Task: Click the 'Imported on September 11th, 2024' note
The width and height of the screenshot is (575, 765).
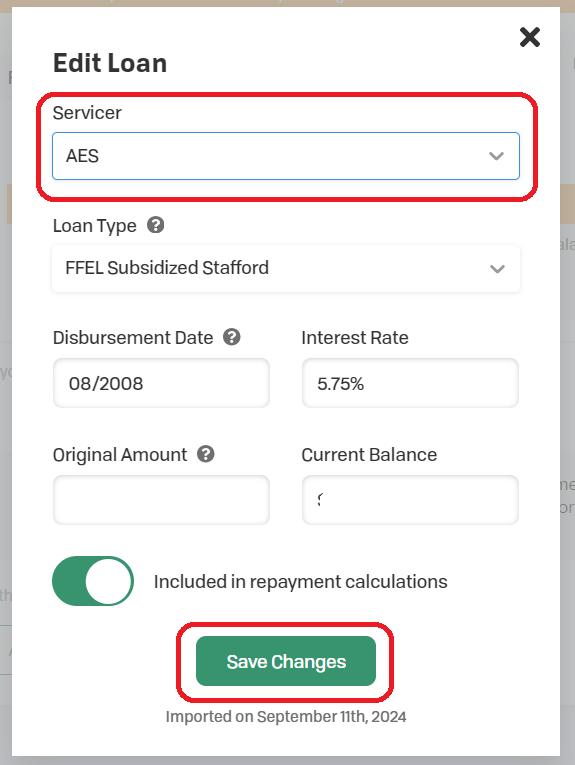Action: click(x=286, y=717)
